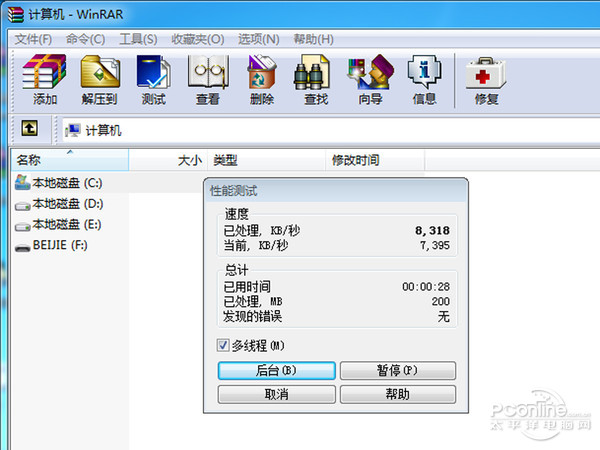Select the 本地磁盘 (D:) row label
This screenshot has height=450, width=600.
click(68, 204)
